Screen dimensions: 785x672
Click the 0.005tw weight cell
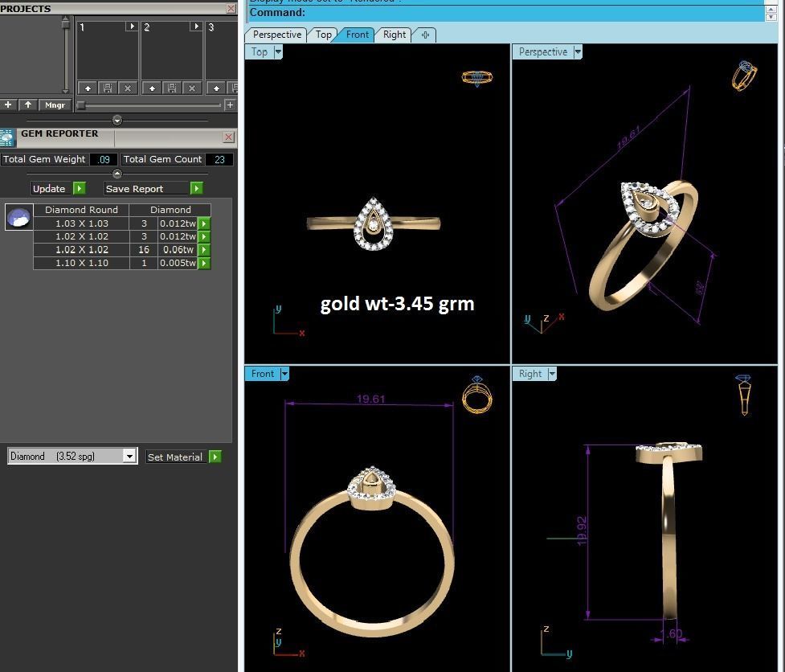point(178,263)
